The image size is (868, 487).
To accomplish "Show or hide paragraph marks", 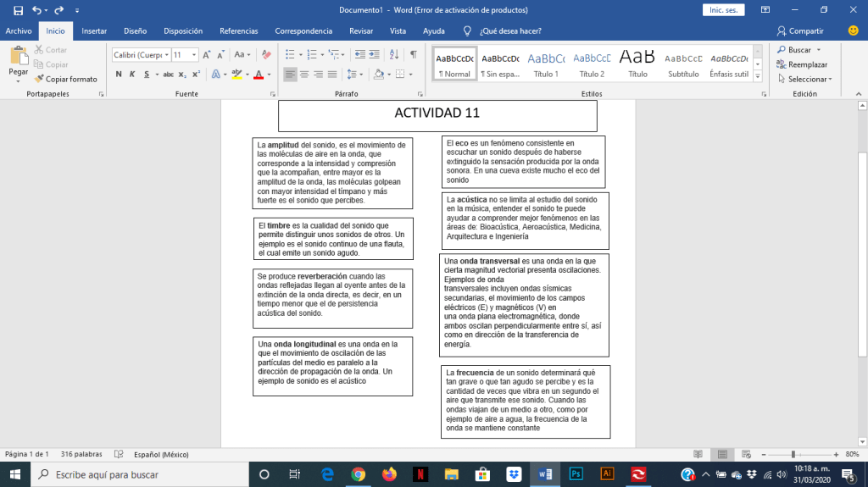I will pyautogui.click(x=414, y=54).
